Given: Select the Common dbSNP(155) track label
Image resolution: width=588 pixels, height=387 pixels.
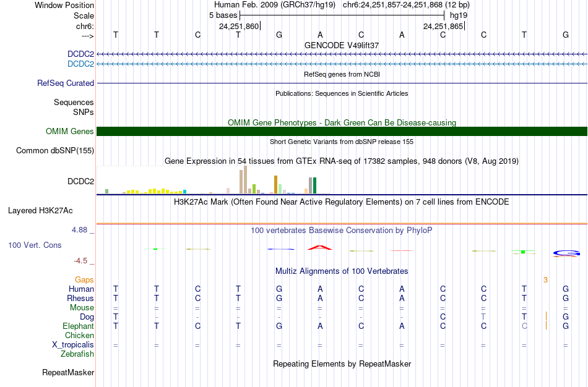Looking at the screenshot, I should 55,151.
